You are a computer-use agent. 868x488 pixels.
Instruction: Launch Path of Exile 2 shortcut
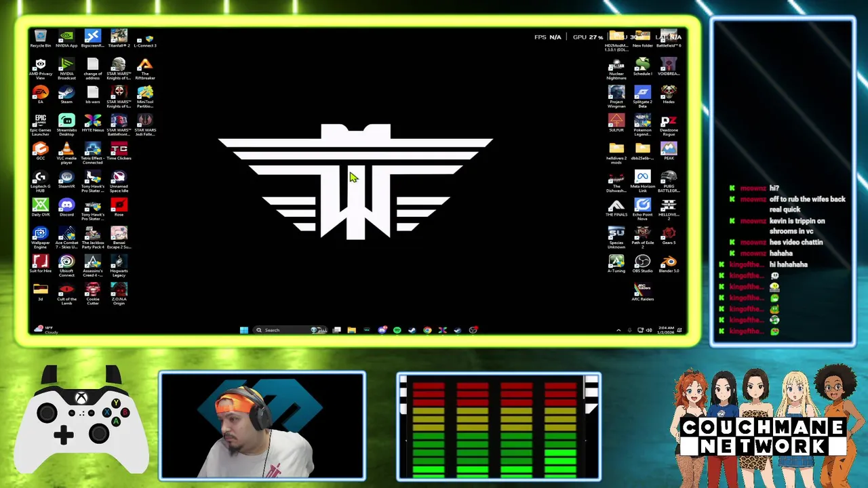[x=642, y=238]
